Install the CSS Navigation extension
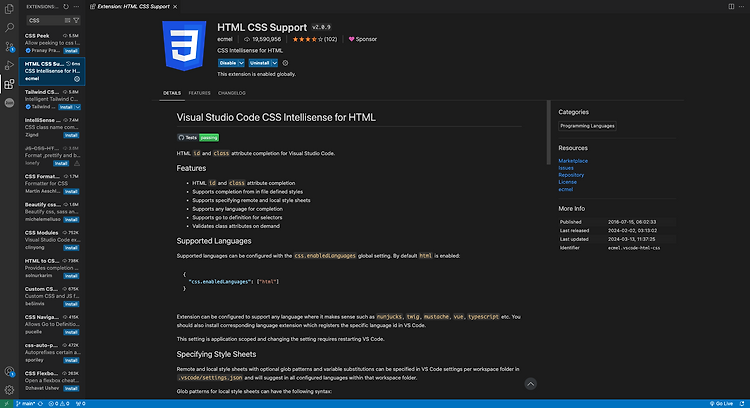The width and height of the screenshot is (750, 408). (71, 332)
